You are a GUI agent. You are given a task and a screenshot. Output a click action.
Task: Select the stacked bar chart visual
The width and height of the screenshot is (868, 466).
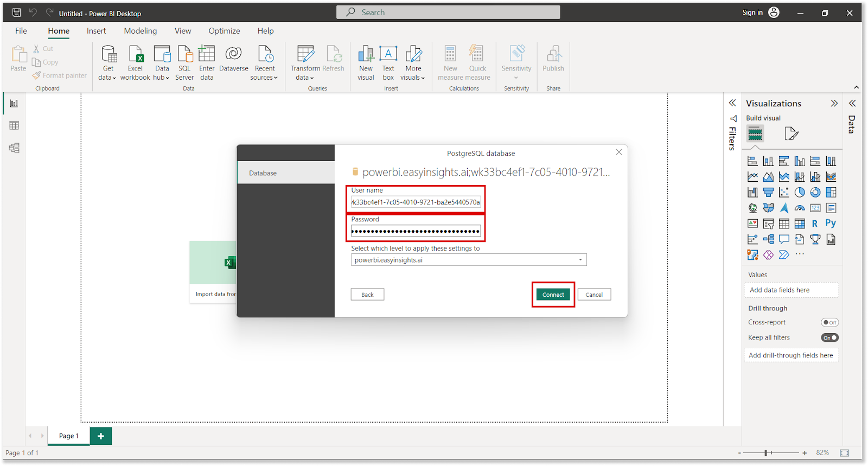[x=752, y=161]
